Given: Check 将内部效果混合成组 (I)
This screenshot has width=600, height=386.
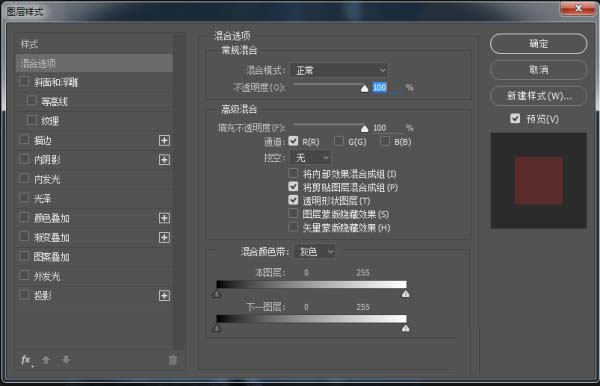Looking at the screenshot, I should click(293, 173).
